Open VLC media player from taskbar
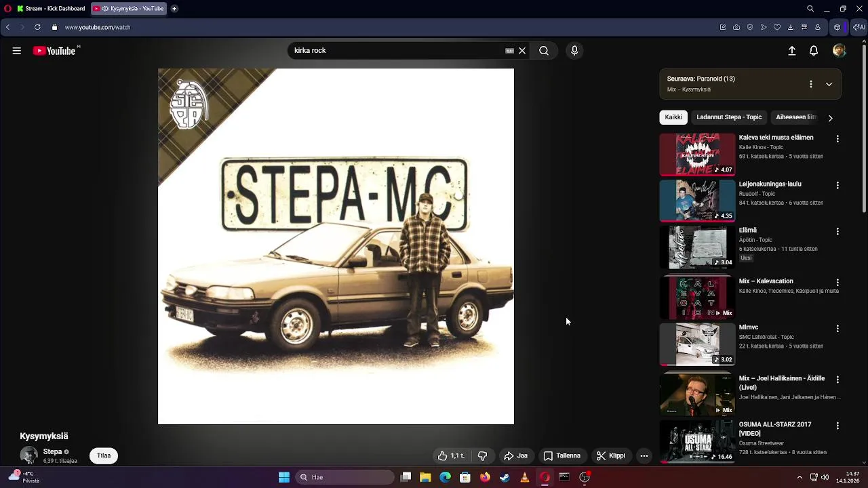Screen dimensions: 868x488 (x=524, y=477)
